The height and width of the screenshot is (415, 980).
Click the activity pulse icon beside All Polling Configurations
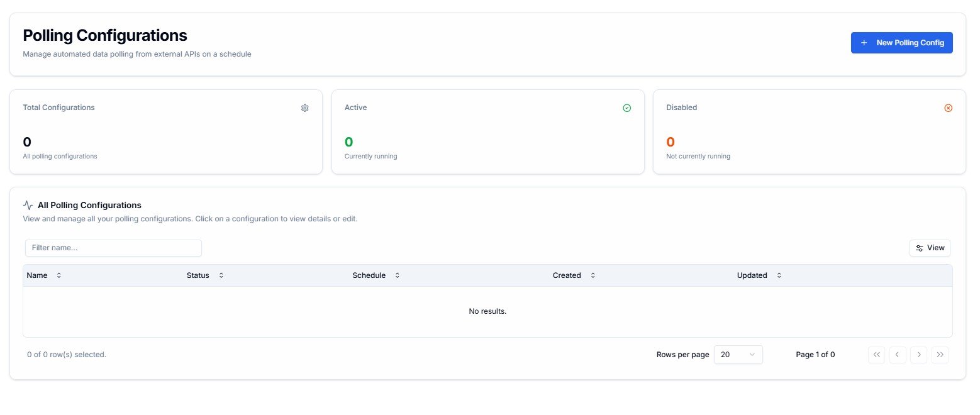(x=28, y=205)
